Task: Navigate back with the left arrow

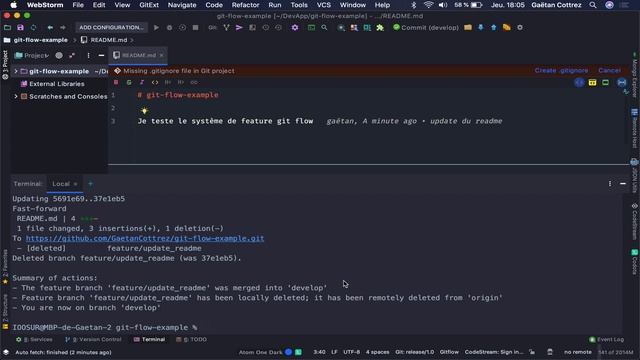Action: click(50, 28)
